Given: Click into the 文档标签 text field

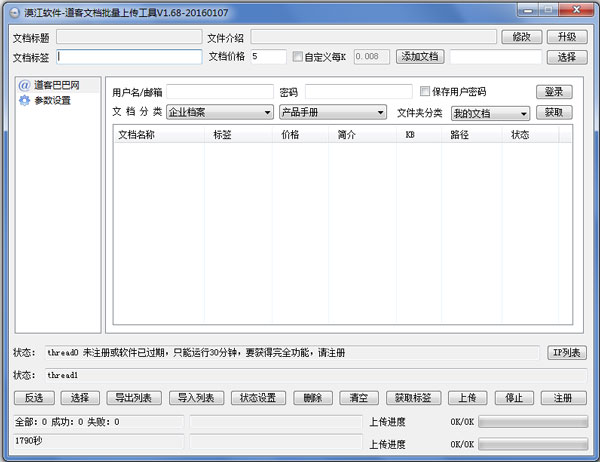Looking at the screenshot, I should (129, 57).
